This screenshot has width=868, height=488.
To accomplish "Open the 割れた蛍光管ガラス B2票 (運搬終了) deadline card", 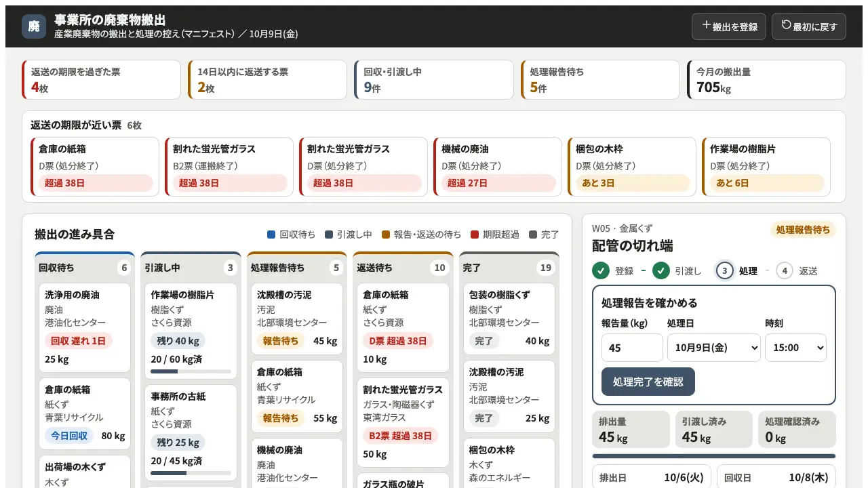I will click(x=229, y=167).
